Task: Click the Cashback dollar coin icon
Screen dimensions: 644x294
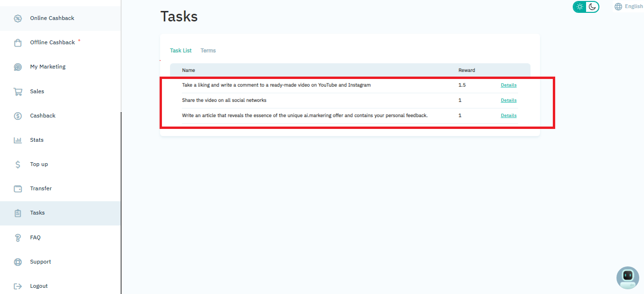Action: (x=18, y=116)
